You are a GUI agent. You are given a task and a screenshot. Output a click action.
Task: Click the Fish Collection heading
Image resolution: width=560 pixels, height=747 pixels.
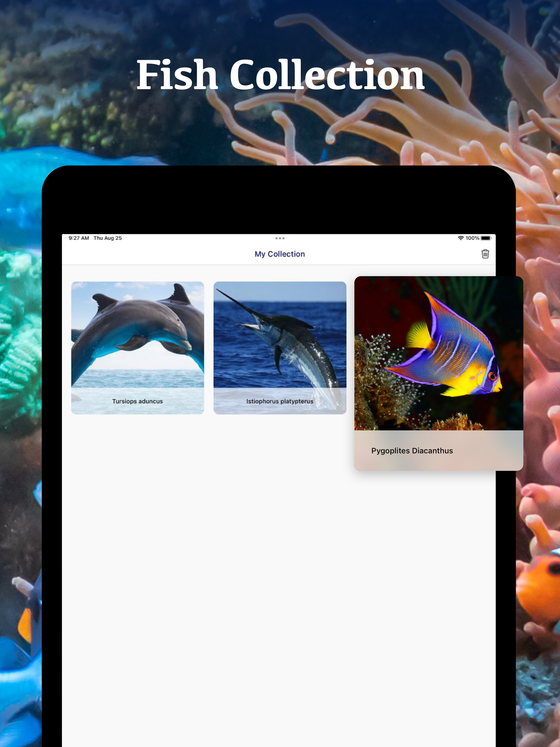280,75
